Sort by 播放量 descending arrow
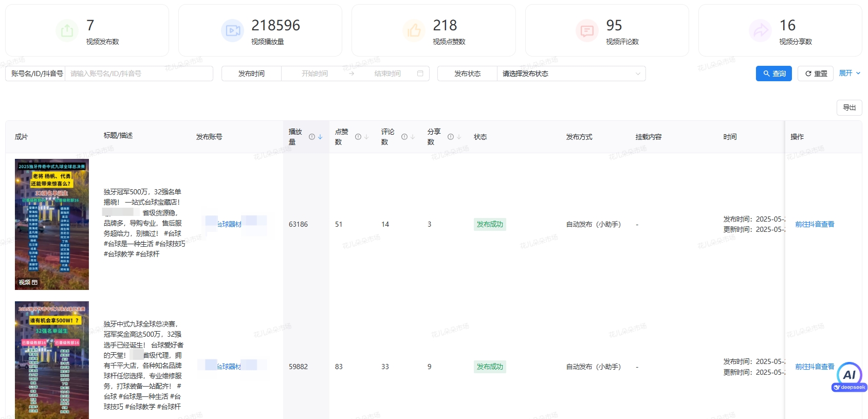 [320, 137]
